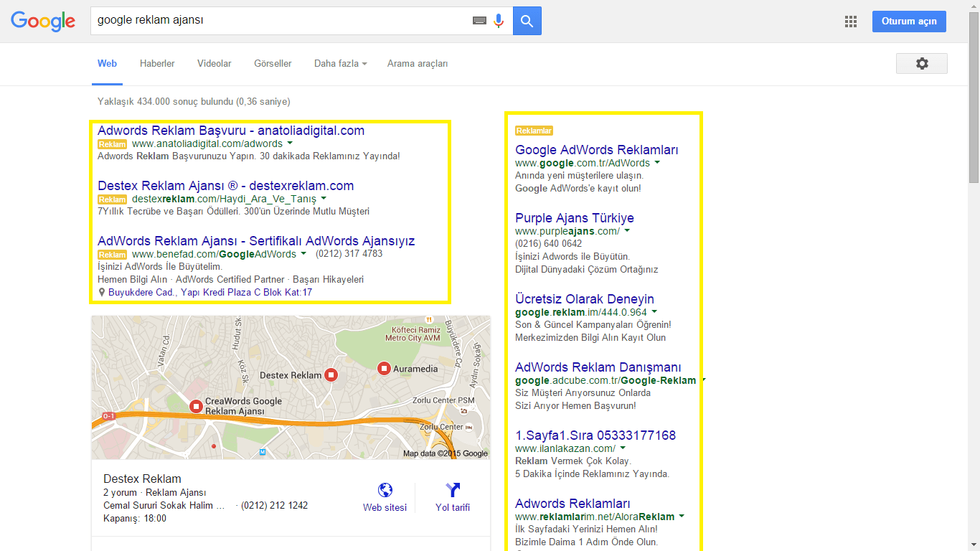Screen dimensions: 980x551
Task: Click phone number (0212) 212 1242
Action: point(275,506)
